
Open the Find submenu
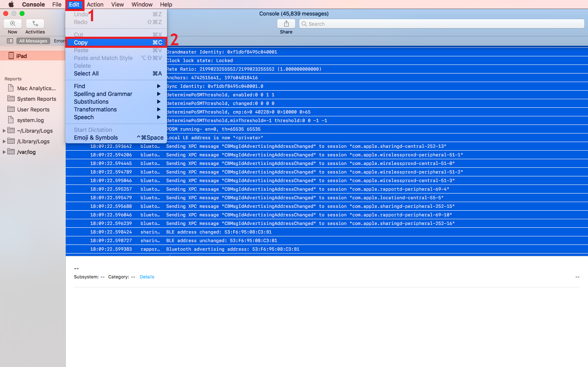(x=116, y=86)
